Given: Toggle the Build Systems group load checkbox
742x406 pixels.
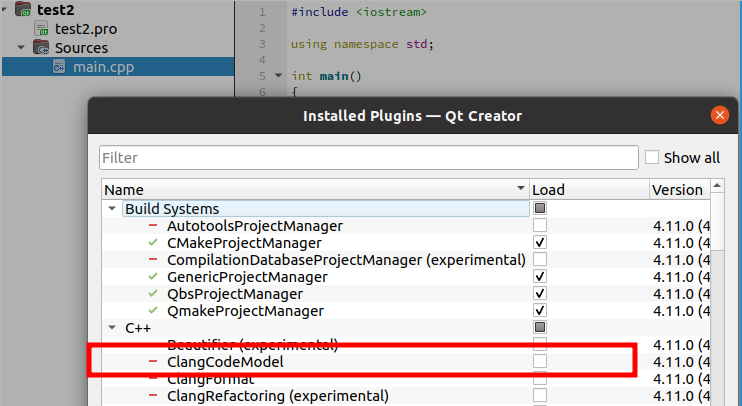Looking at the screenshot, I should point(540,208).
